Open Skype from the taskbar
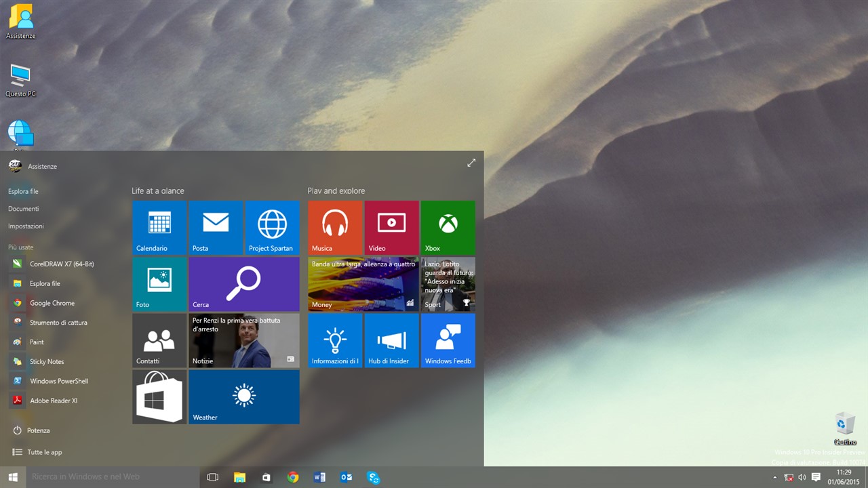The height and width of the screenshot is (488, 868). point(373,477)
